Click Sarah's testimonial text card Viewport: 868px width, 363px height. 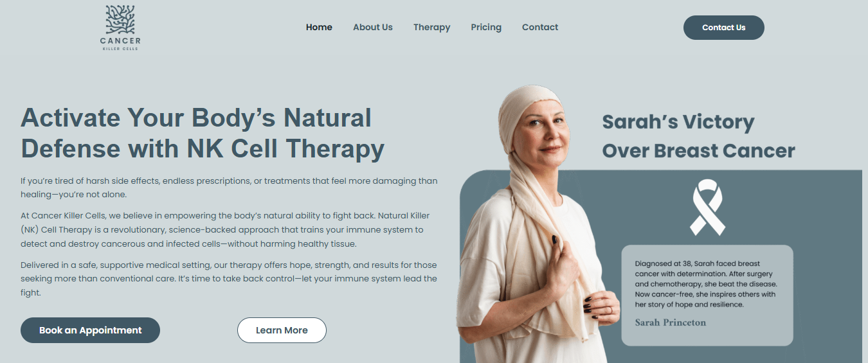tap(707, 296)
